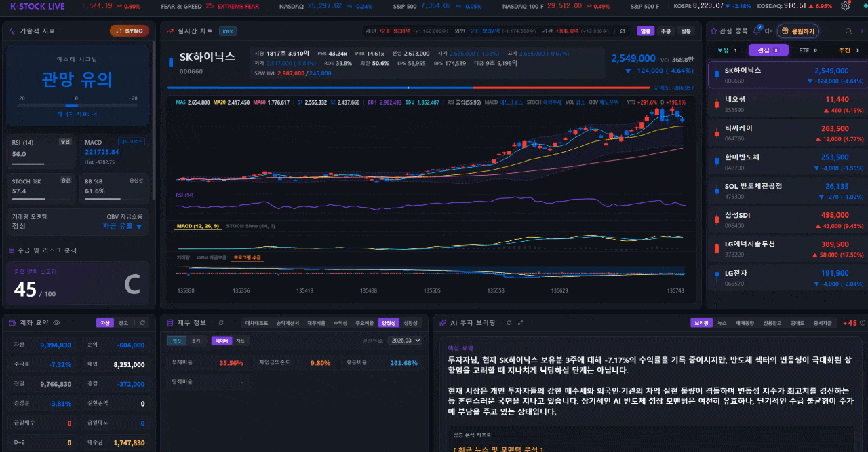Select the 재무비율 financial tab

point(316,323)
